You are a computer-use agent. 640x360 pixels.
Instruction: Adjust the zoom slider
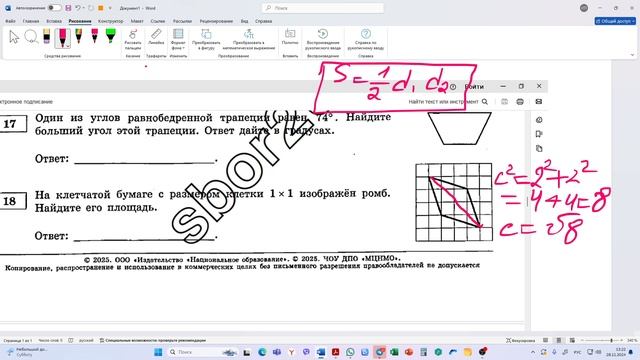tap(602, 340)
